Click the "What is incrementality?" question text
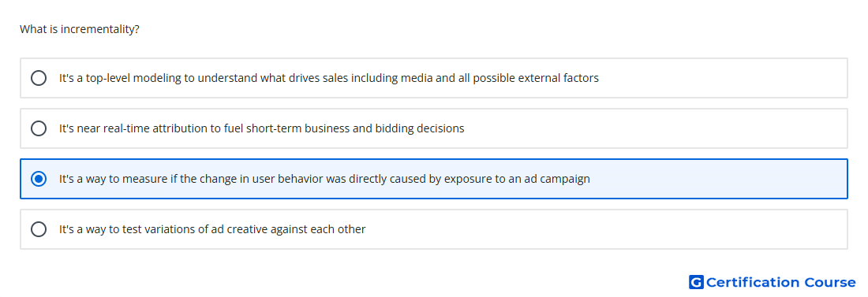 click(80, 29)
